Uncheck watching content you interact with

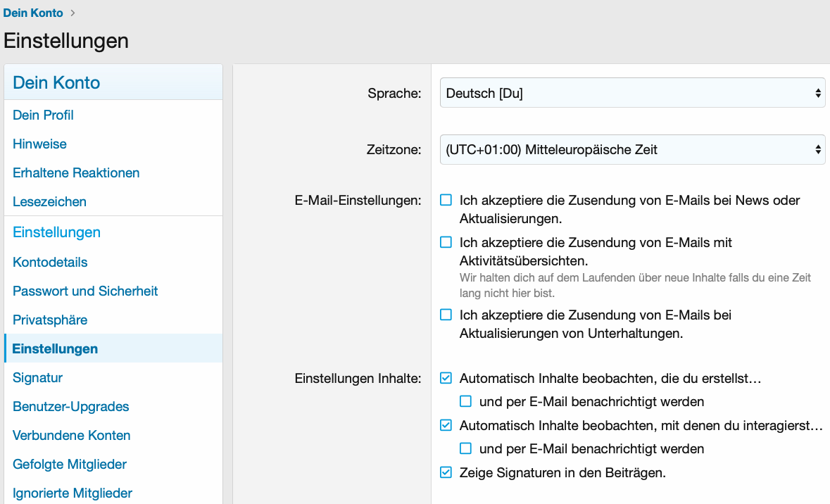click(x=446, y=425)
